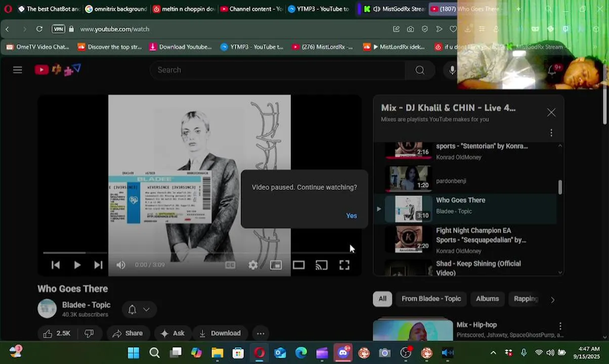The height and width of the screenshot is (364, 609).
Task: Reload the current page
Action: tap(39, 29)
